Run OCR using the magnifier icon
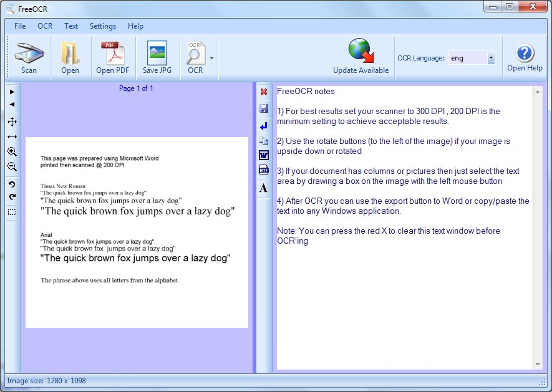The image size is (552, 392). pyautogui.click(x=195, y=58)
